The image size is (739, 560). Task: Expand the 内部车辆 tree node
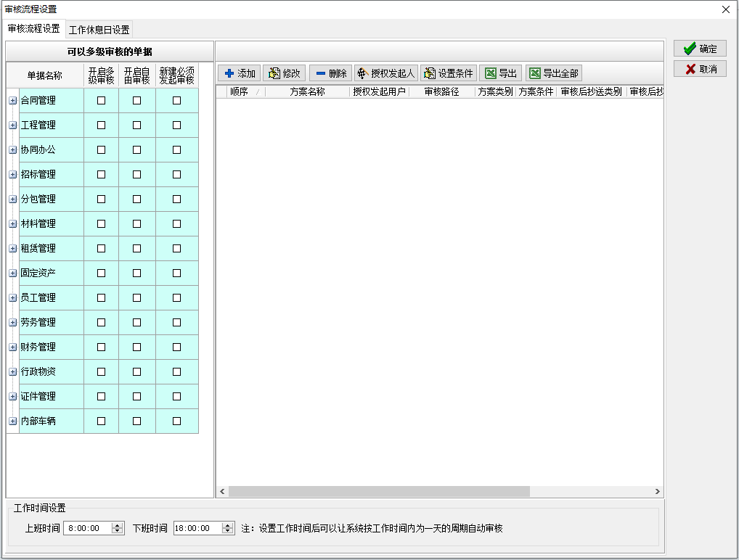click(13, 421)
